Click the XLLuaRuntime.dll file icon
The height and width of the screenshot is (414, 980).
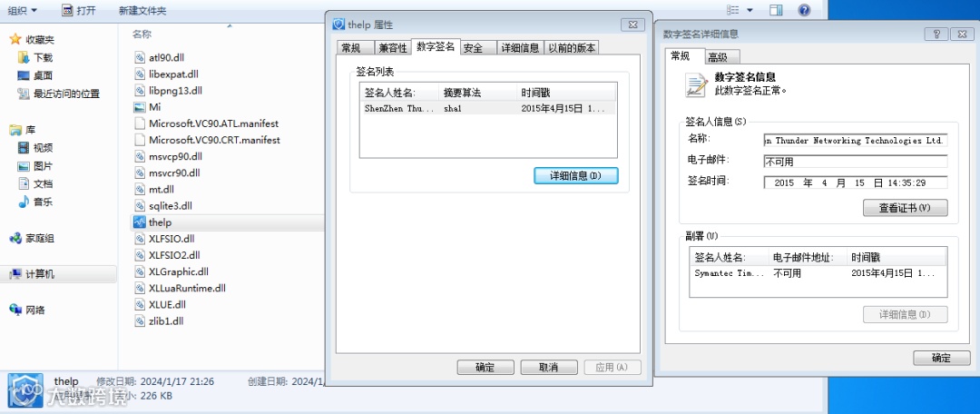(x=139, y=288)
